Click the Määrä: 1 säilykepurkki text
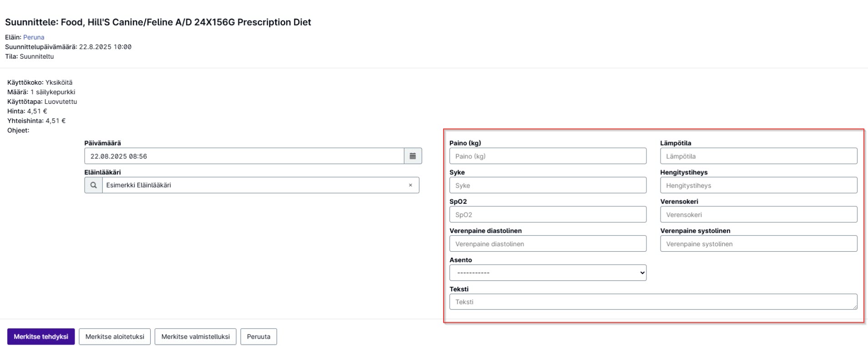 [x=41, y=92]
